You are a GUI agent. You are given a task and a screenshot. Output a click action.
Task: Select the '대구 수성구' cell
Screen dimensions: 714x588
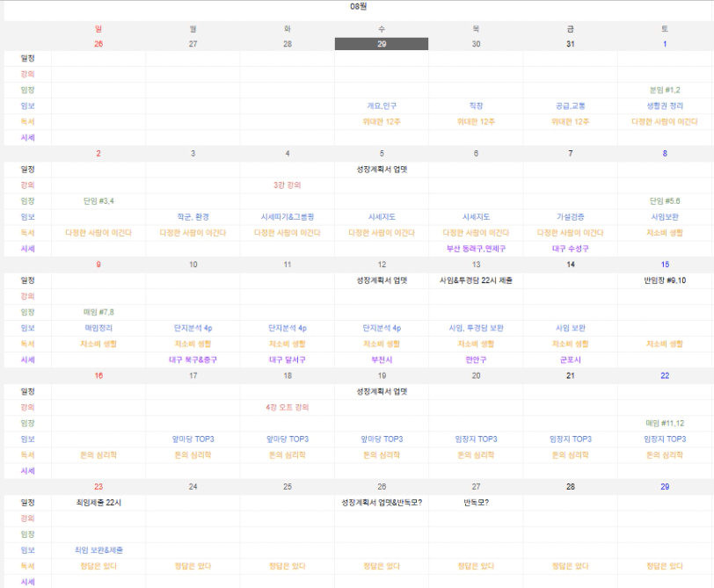(x=570, y=249)
